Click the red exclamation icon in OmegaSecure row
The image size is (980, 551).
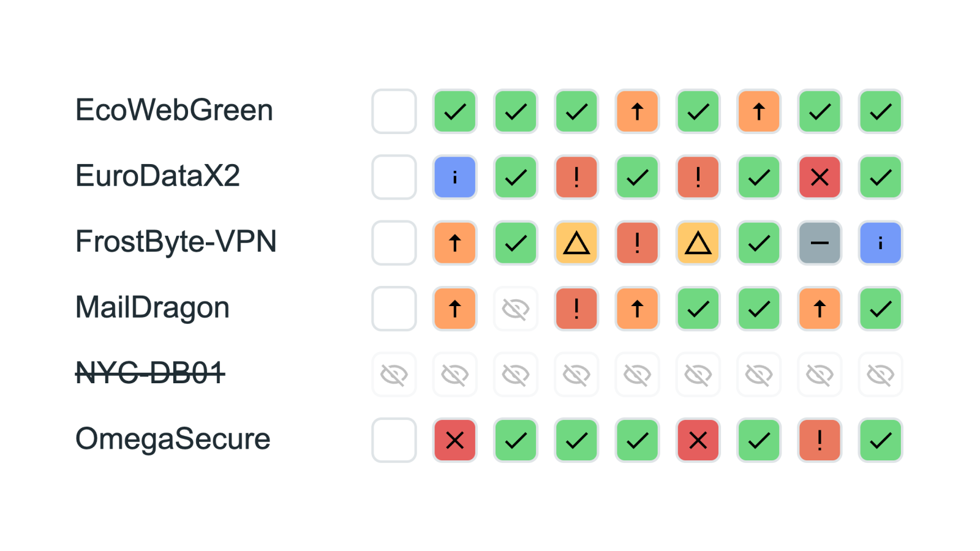pyautogui.click(x=820, y=440)
